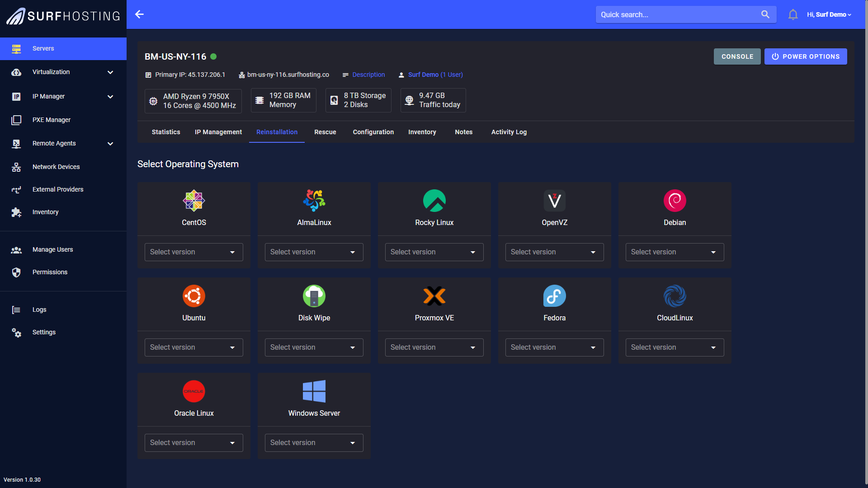868x488 pixels.
Task: Open Windows Server version dropdown
Action: [x=314, y=443]
